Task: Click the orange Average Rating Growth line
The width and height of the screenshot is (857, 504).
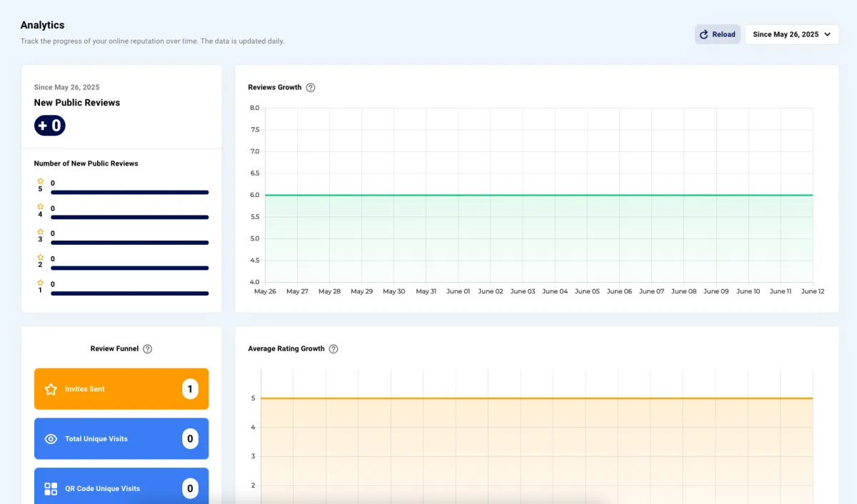Action: [536, 398]
